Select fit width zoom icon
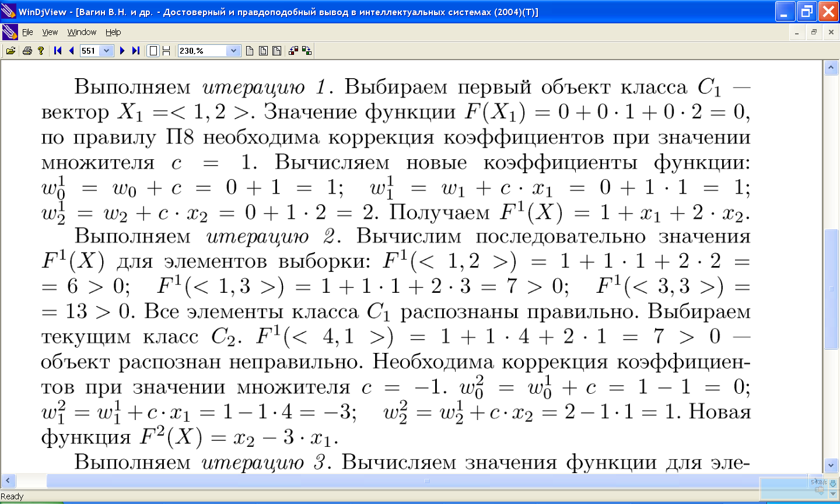The image size is (840, 504). (276, 51)
